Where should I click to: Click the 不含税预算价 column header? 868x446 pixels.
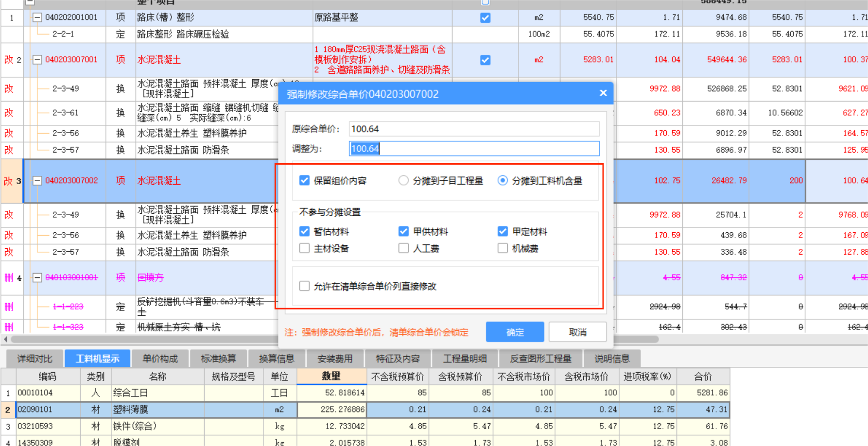pyautogui.click(x=398, y=377)
